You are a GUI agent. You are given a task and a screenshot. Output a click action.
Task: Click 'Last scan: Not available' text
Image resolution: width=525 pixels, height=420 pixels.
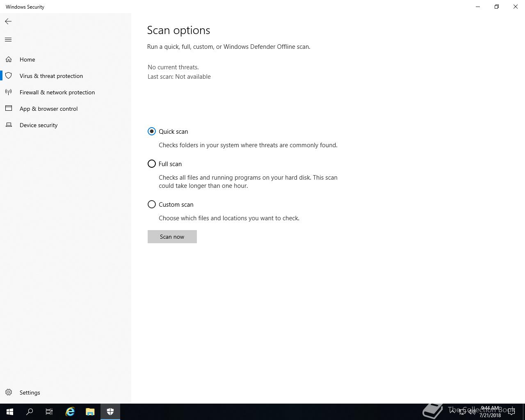(179, 77)
